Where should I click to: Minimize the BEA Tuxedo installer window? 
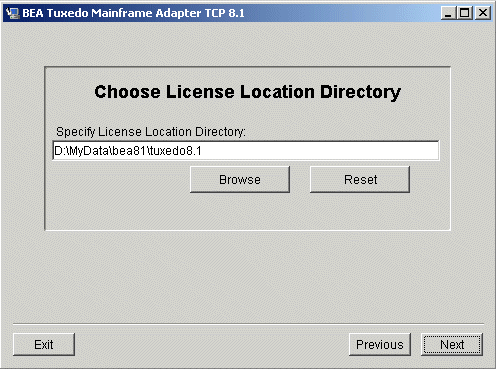tap(448, 13)
